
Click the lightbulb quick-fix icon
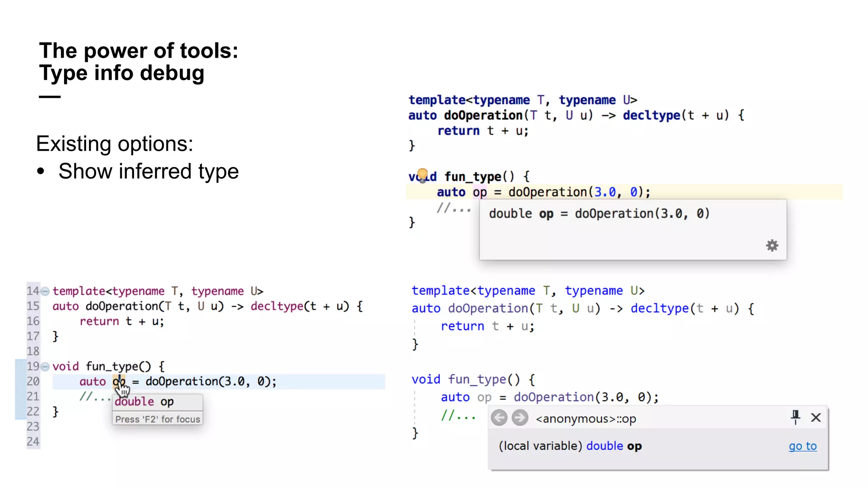pyautogui.click(x=423, y=175)
